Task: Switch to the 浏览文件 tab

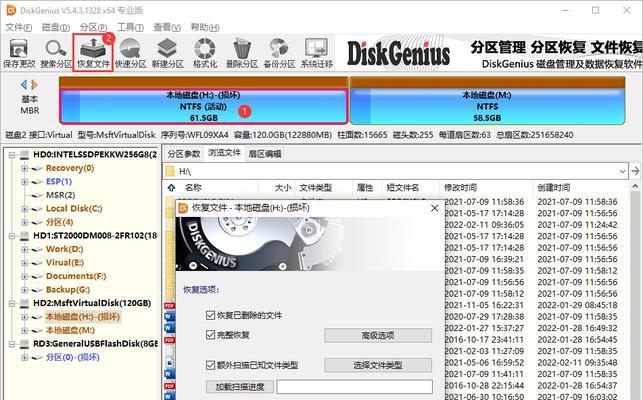Action: [x=224, y=153]
